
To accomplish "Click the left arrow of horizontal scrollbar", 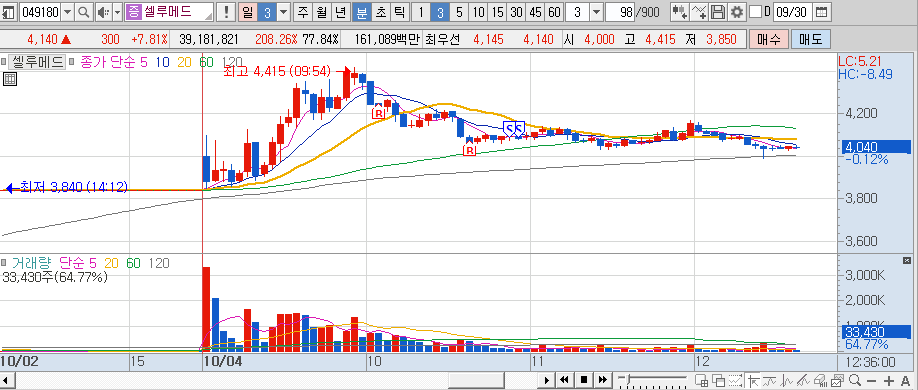I will pyautogui.click(x=5, y=379).
